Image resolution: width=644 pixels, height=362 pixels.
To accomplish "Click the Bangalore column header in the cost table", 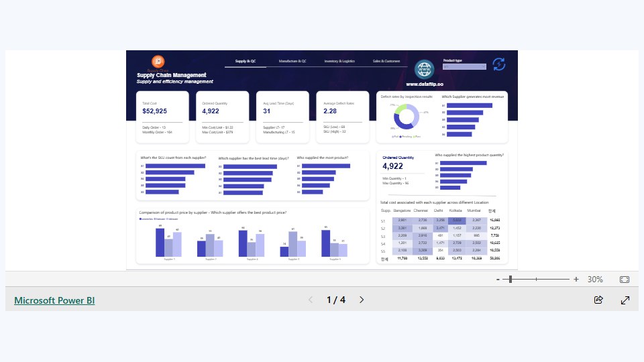I will coord(402,210).
